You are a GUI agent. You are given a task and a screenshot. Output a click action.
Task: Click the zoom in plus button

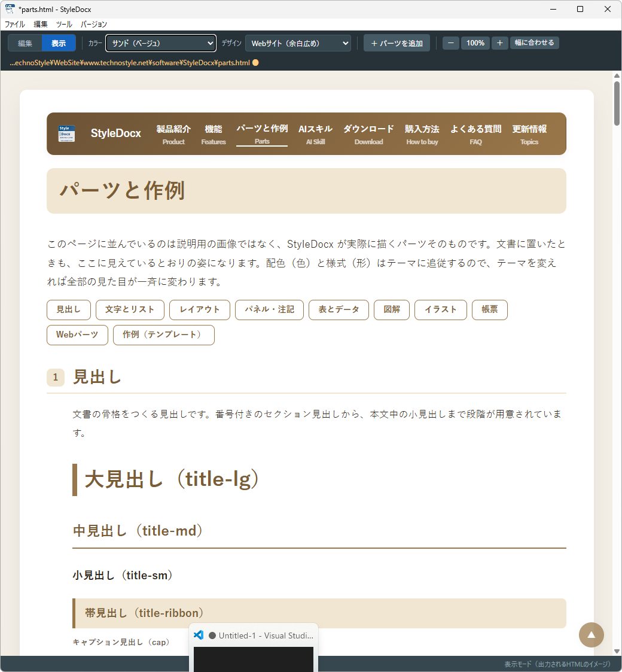[x=499, y=43]
